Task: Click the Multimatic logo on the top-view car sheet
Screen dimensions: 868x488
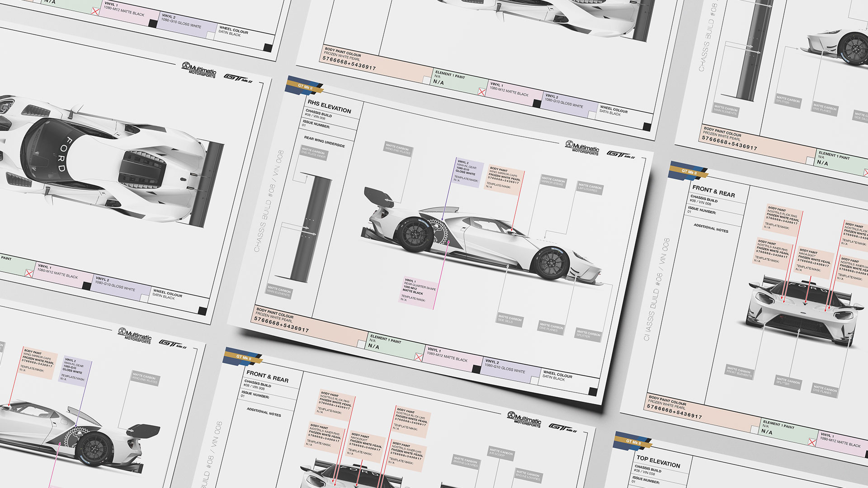Action: coord(199,70)
